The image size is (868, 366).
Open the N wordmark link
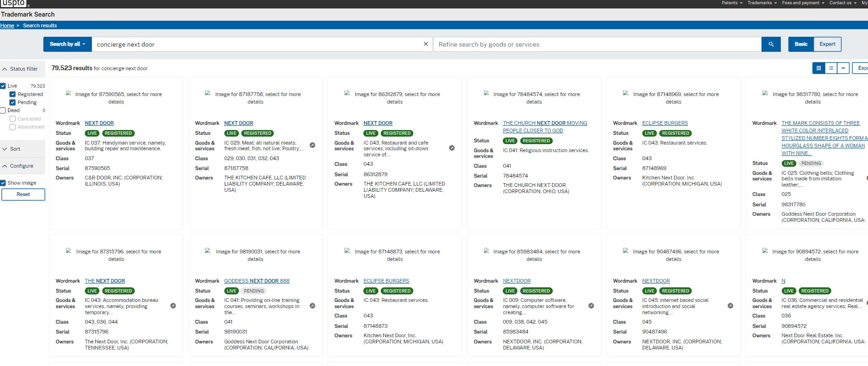[784, 281]
